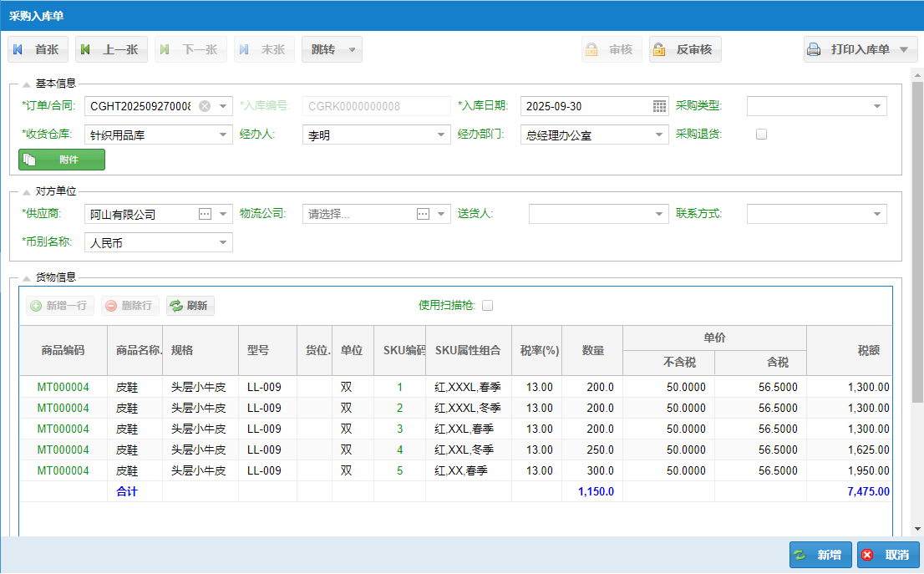Open the 跳转 jump menu
The height and width of the screenshot is (574, 924).
click(x=332, y=50)
